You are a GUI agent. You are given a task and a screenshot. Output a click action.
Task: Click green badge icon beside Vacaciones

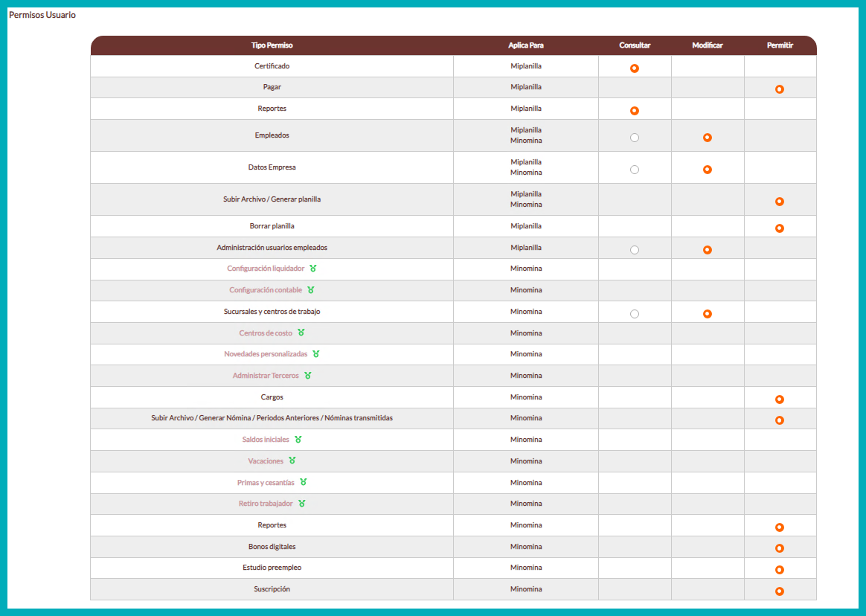[292, 461]
